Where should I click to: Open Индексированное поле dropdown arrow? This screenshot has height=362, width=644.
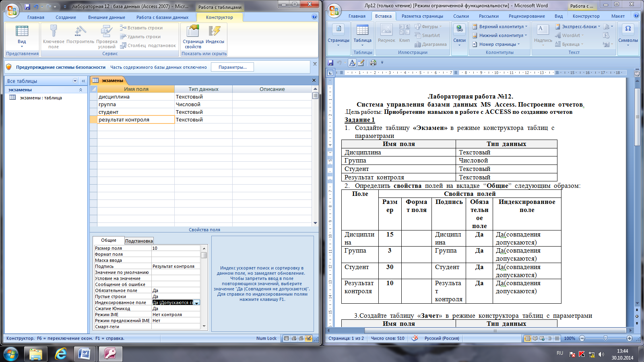[197, 302]
